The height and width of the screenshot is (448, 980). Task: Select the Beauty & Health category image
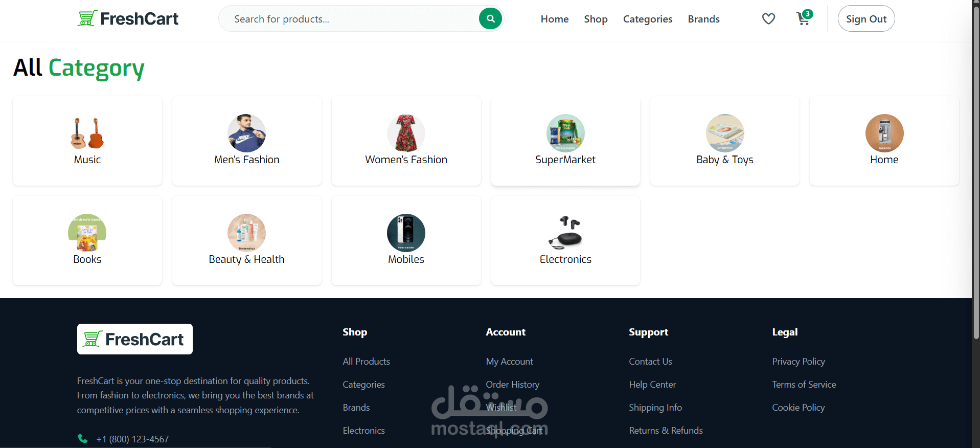pyautogui.click(x=247, y=233)
